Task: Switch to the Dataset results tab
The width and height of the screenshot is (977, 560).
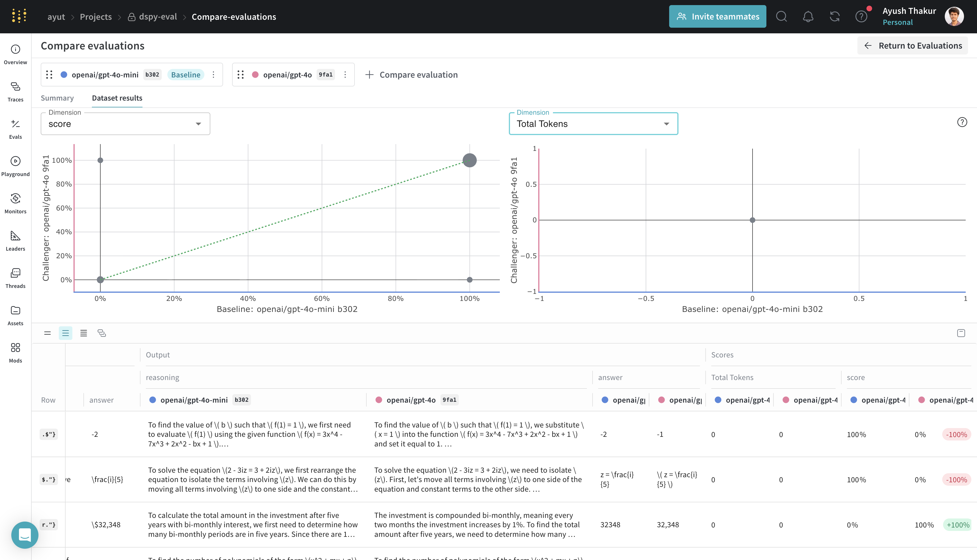Action: coord(117,98)
